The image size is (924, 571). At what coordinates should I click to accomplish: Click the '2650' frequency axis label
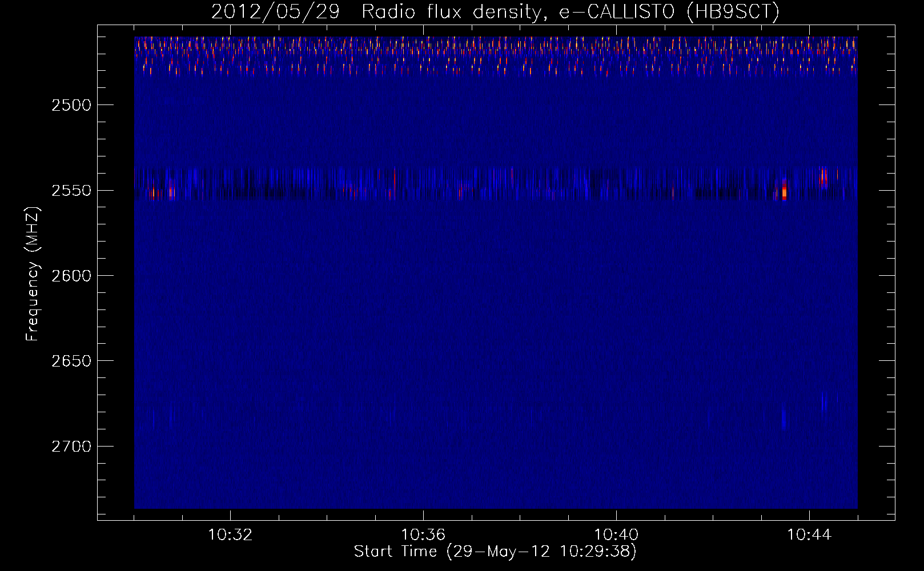[x=71, y=361]
